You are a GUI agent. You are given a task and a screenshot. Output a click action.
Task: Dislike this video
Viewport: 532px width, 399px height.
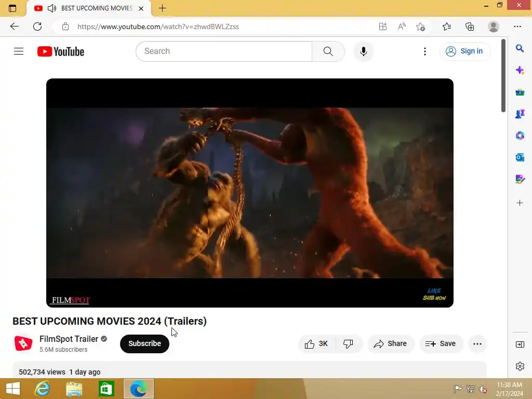click(349, 344)
